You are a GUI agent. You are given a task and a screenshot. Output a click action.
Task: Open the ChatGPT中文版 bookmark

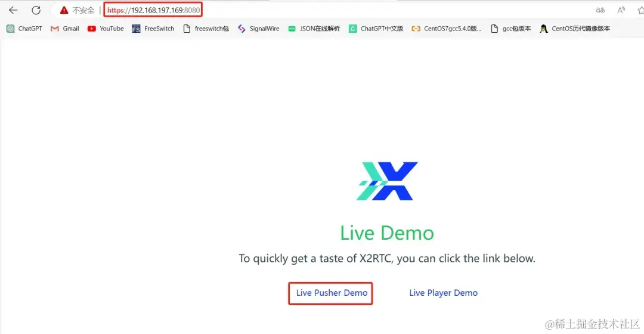point(376,29)
